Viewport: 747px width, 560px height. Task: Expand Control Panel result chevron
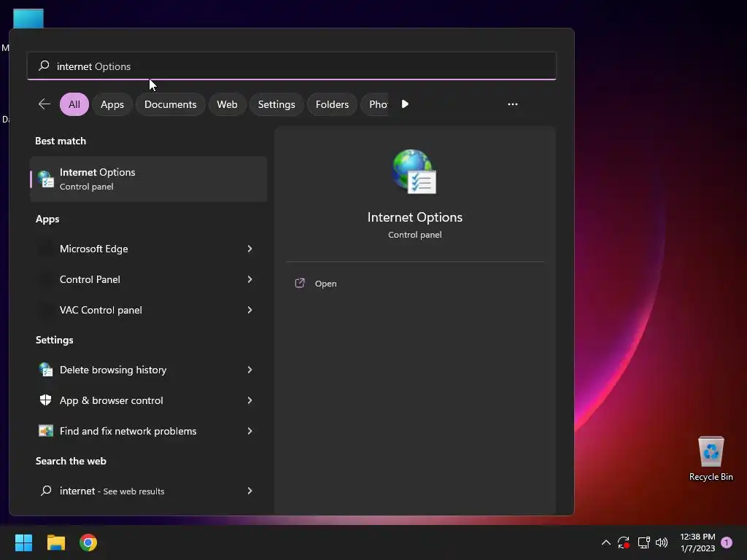point(249,279)
